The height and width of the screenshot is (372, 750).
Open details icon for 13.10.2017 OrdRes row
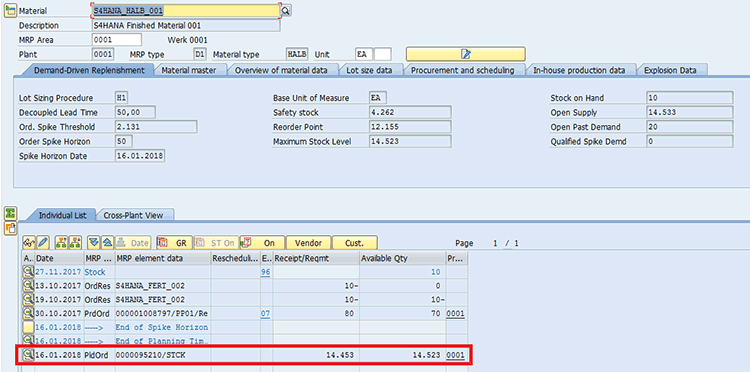point(29,285)
